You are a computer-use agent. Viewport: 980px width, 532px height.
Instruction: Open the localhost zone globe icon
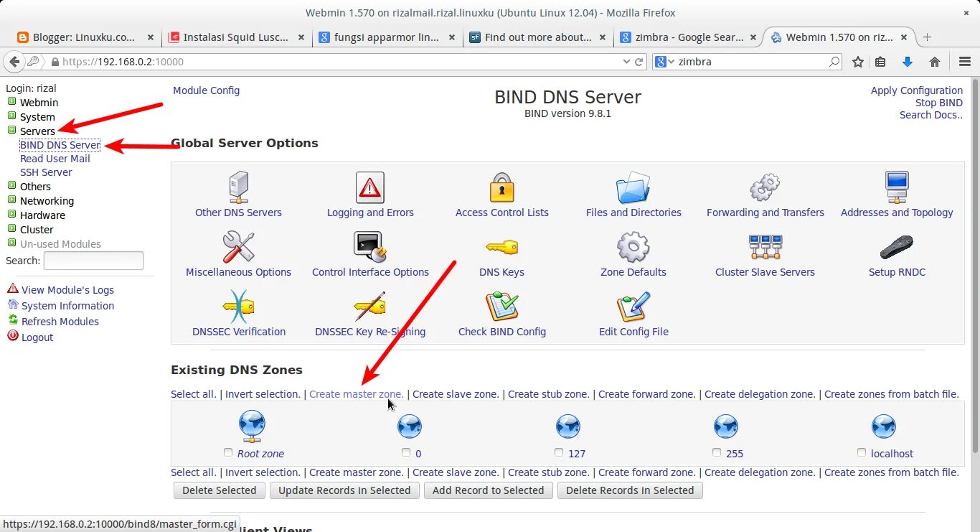pos(883,426)
